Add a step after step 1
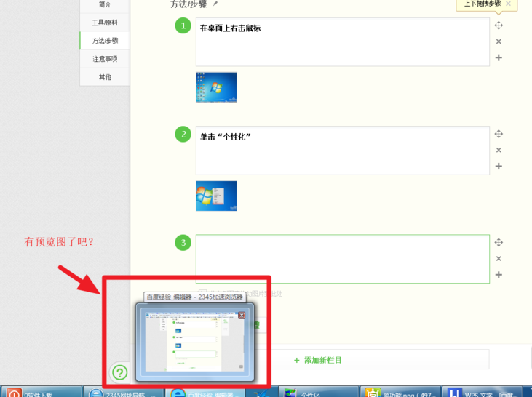The width and height of the screenshot is (532, 397). pos(499,57)
